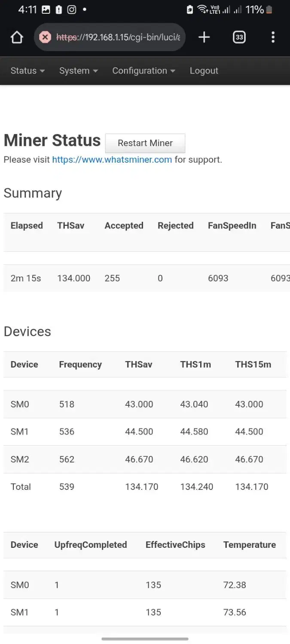Tap the gallery notification icon
The width and height of the screenshot is (290, 644).
pos(46,9)
